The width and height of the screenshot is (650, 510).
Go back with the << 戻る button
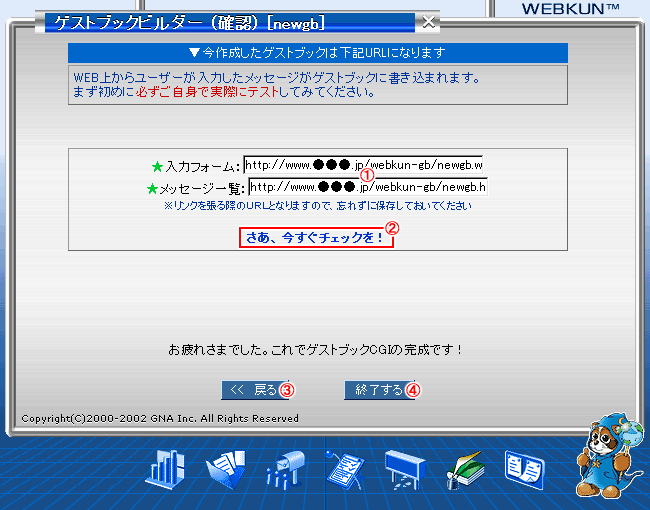(x=252, y=390)
